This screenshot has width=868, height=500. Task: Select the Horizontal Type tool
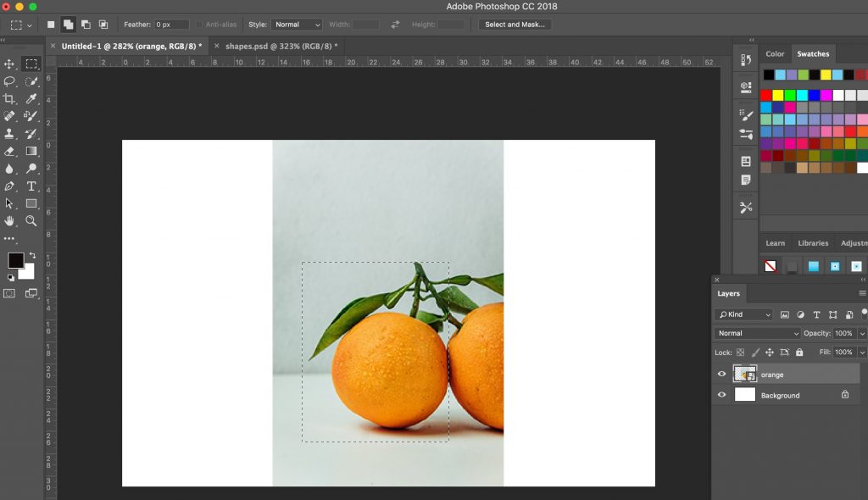pos(31,185)
